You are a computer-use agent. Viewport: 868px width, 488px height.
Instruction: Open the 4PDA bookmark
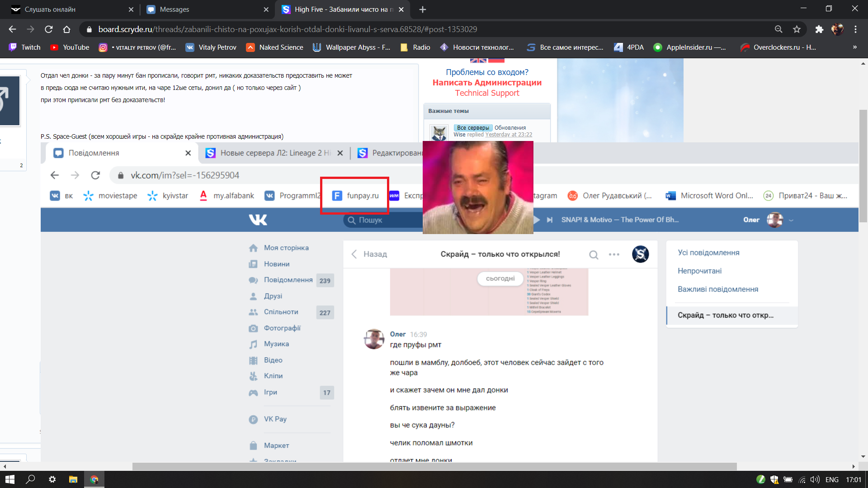pos(629,47)
